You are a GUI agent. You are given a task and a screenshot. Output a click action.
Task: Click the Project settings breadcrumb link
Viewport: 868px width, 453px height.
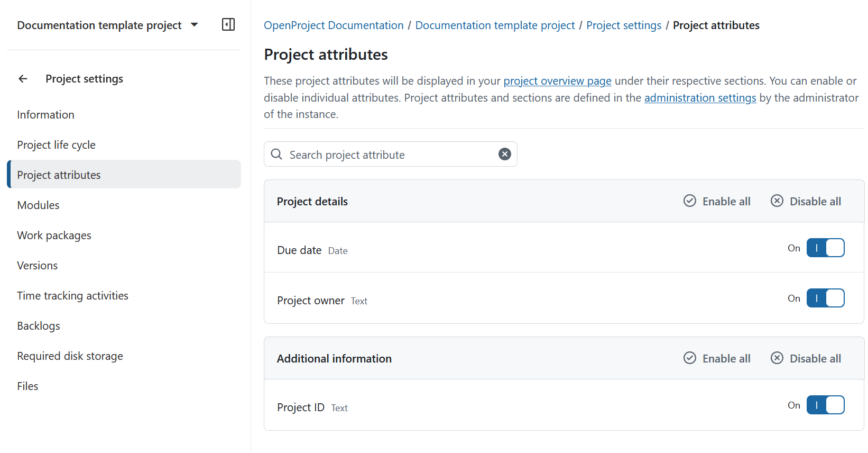624,25
